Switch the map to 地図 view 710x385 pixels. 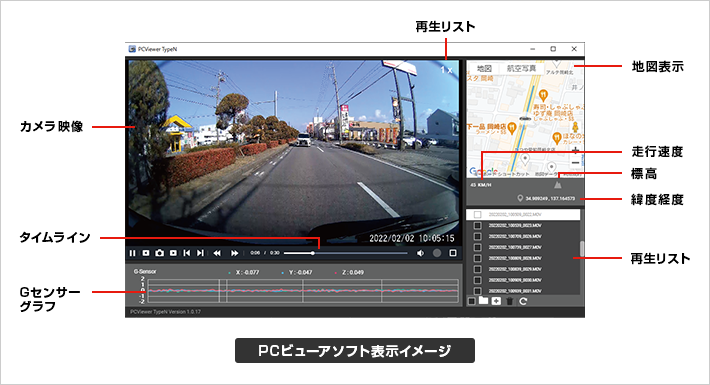[484, 68]
